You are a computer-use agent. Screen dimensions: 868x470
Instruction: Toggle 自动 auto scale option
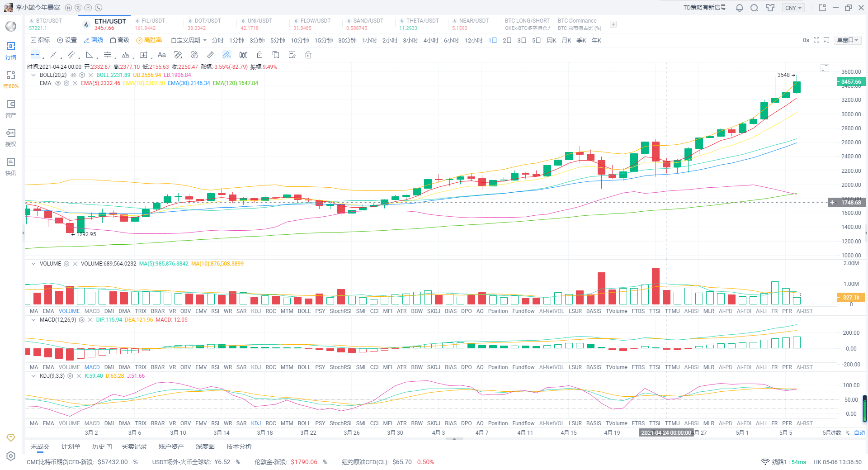[859, 433]
